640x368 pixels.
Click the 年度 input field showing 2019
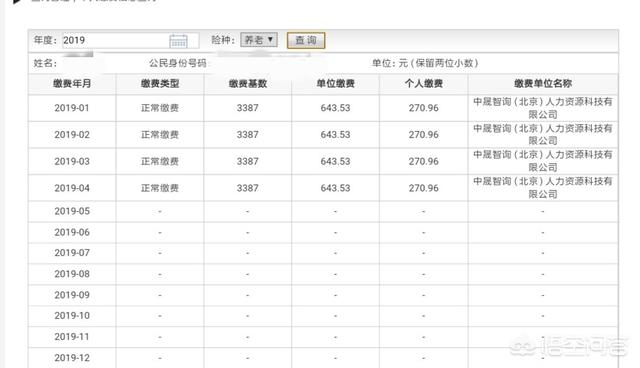tap(130, 40)
